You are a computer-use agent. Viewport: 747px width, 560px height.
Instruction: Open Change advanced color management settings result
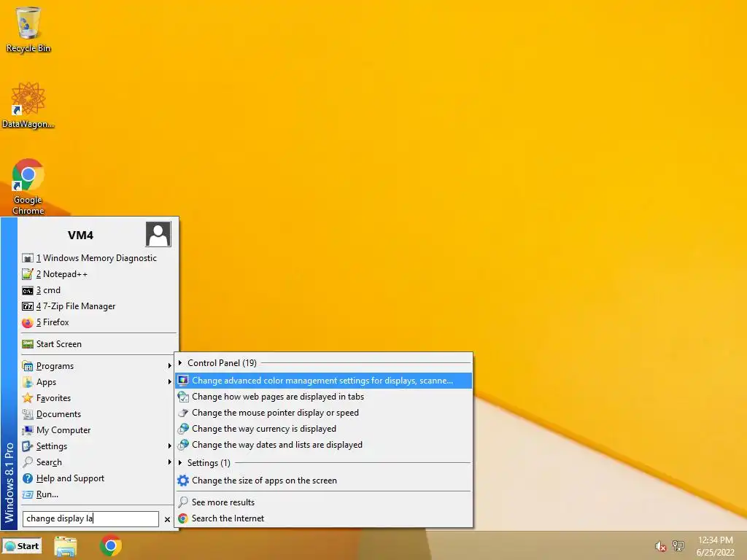click(324, 381)
